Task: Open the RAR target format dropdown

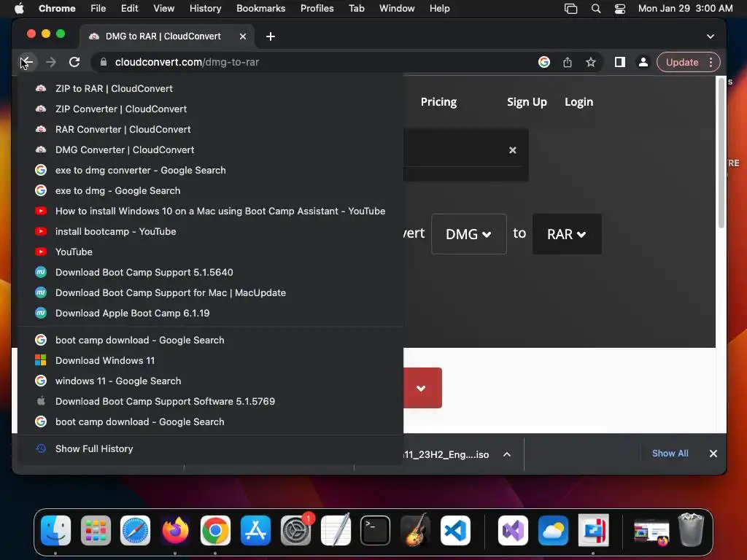Action: 567,234
